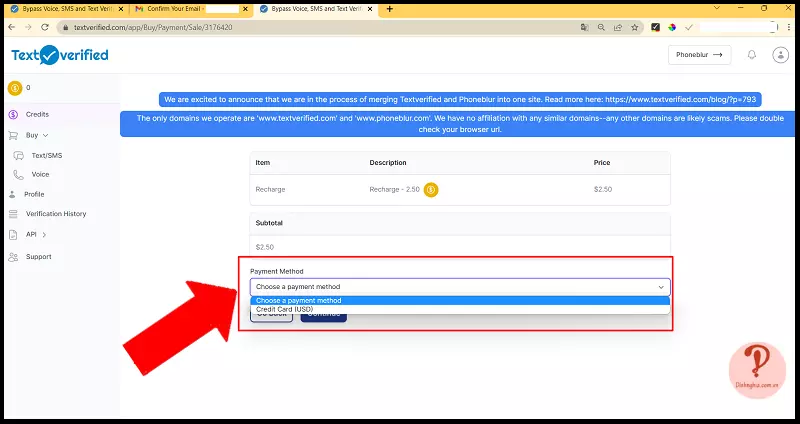Close the first Bypass Voice tab
Viewport: 800px width, 424px height.
point(121,9)
